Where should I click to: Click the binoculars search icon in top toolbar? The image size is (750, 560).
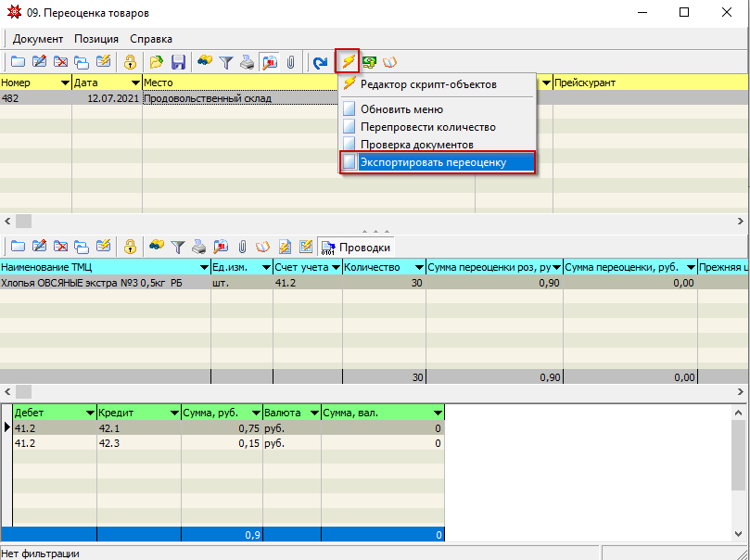coord(204,62)
